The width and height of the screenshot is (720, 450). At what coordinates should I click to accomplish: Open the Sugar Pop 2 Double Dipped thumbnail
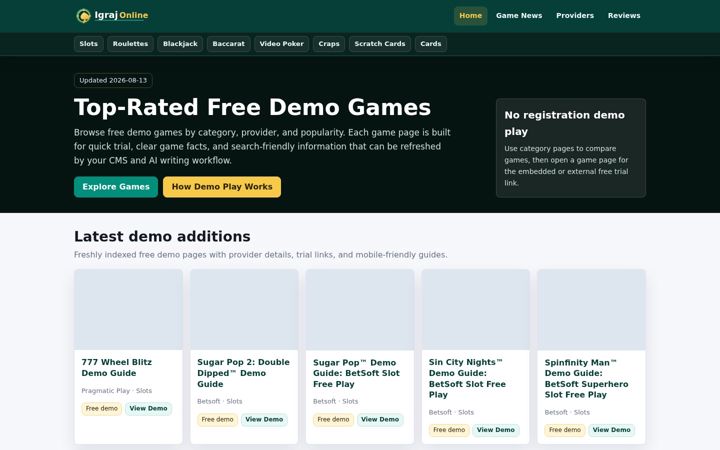[244, 309]
